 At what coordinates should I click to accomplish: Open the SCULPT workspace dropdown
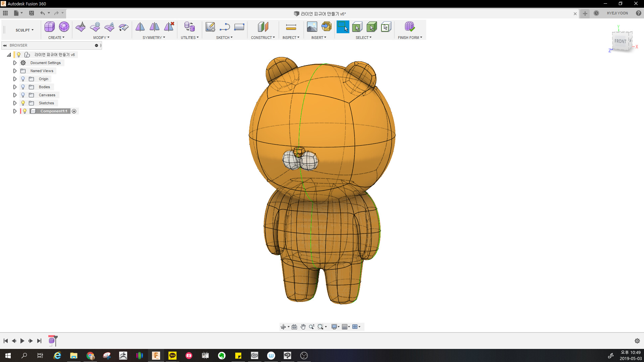pos(24,30)
